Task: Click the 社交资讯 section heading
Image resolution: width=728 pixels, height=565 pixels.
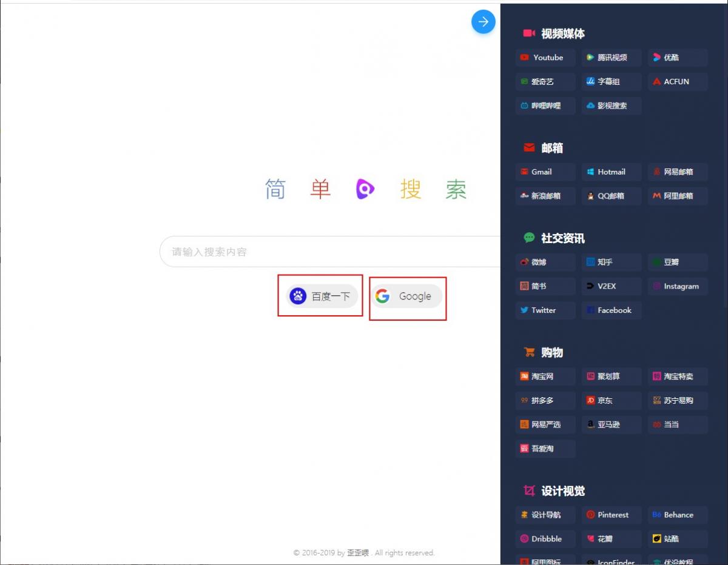Action: tap(563, 238)
